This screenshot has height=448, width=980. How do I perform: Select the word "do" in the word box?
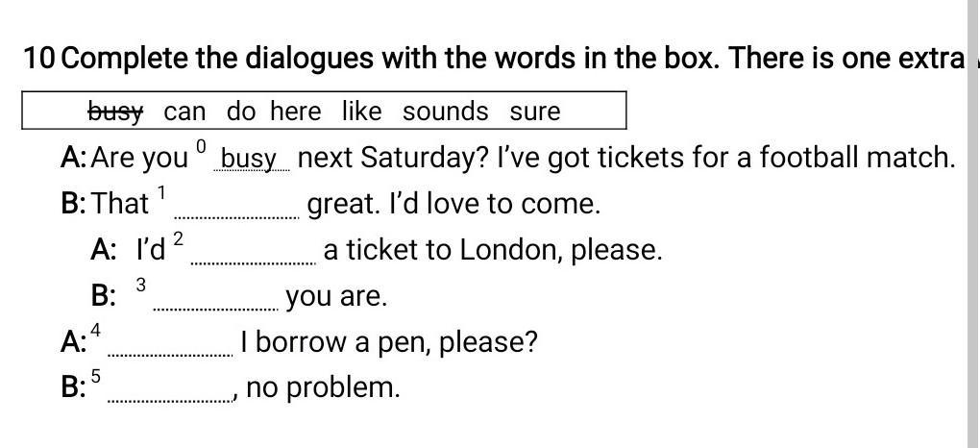241,112
